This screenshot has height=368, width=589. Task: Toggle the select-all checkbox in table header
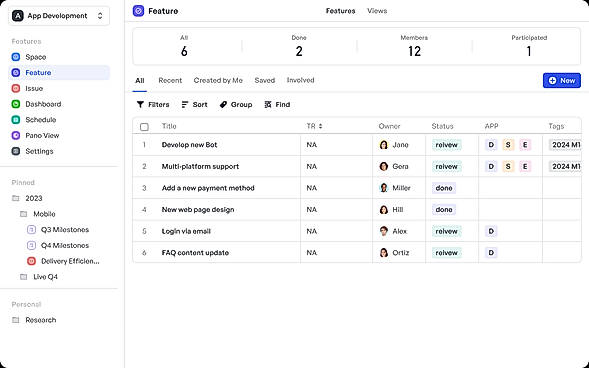144,127
